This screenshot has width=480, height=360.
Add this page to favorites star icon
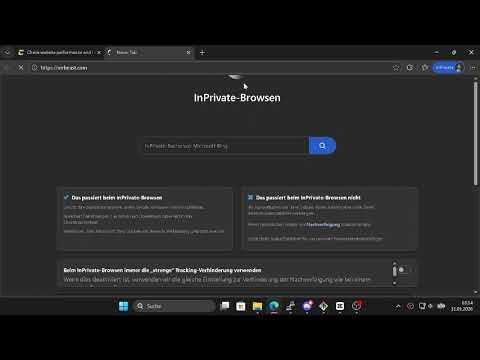click(x=396, y=68)
